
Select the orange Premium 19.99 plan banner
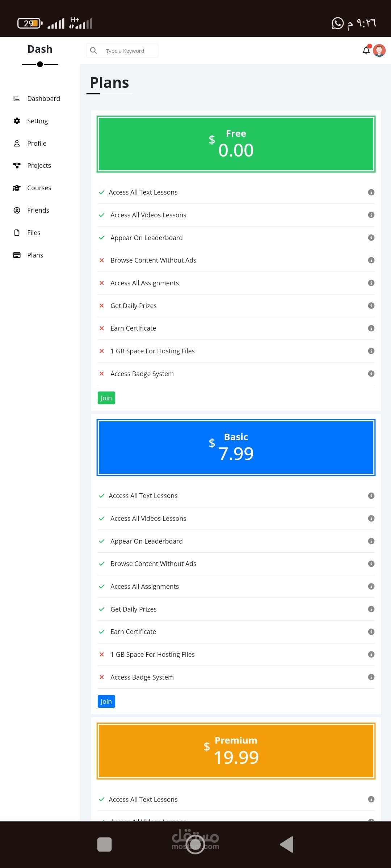tap(236, 750)
